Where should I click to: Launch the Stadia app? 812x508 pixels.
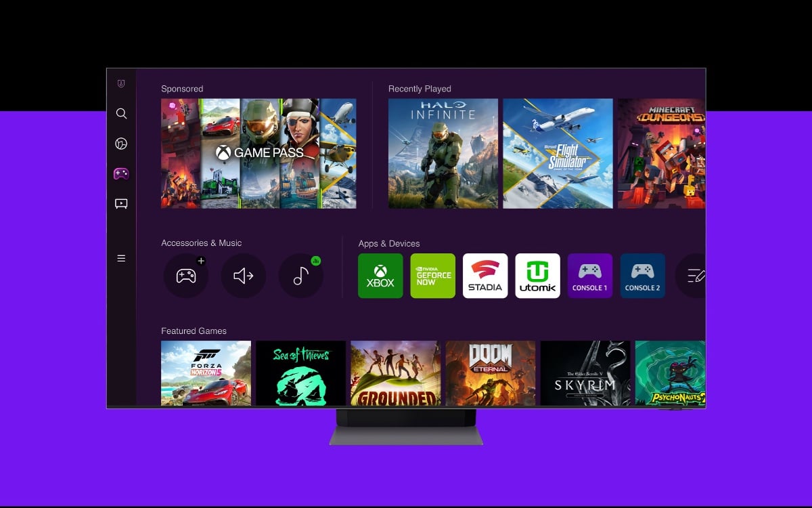click(x=485, y=276)
